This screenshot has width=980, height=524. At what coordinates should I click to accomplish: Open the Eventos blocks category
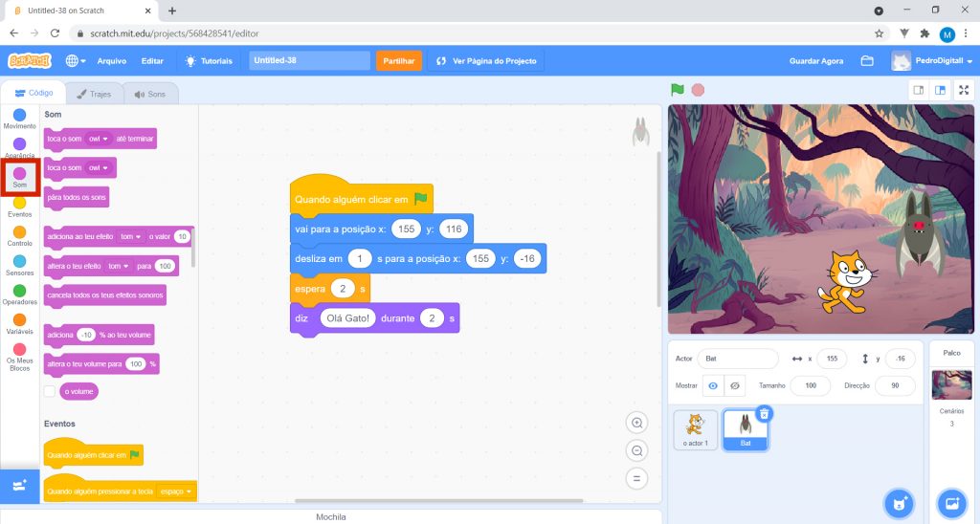(x=19, y=207)
